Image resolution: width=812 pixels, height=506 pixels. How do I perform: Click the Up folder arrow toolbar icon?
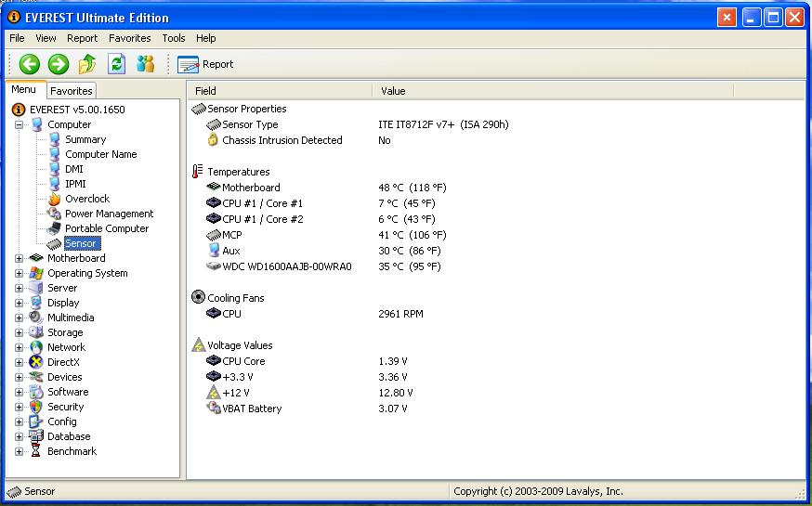click(x=87, y=64)
